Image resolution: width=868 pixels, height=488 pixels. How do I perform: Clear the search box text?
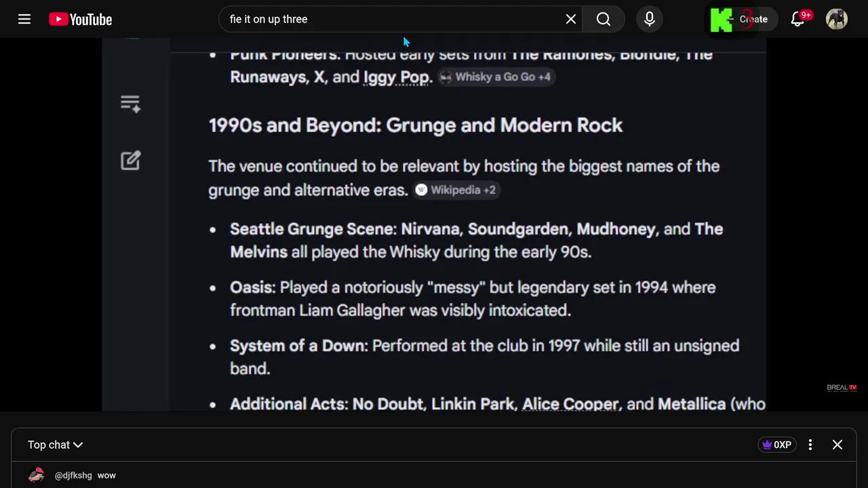click(571, 19)
